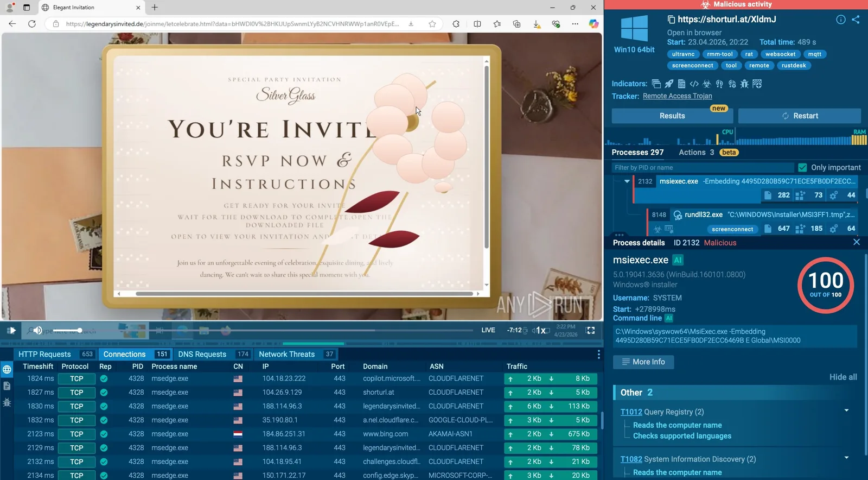Jump to LIVE playback
The width and height of the screenshot is (868, 480).
tap(488, 330)
